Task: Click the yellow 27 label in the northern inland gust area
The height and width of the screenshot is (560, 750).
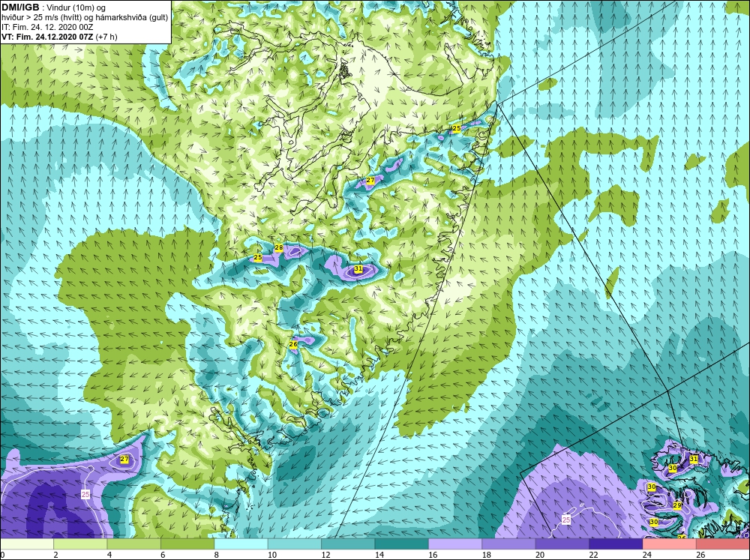Action: [x=370, y=180]
